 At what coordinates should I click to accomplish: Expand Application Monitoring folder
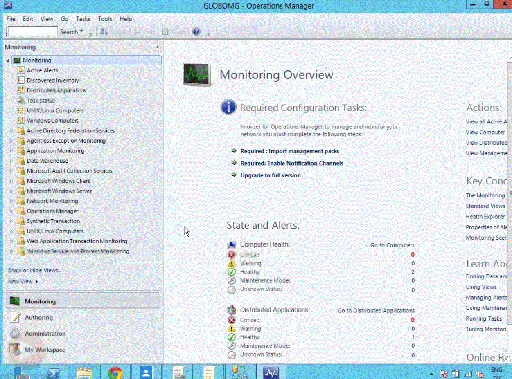click(x=11, y=151)
